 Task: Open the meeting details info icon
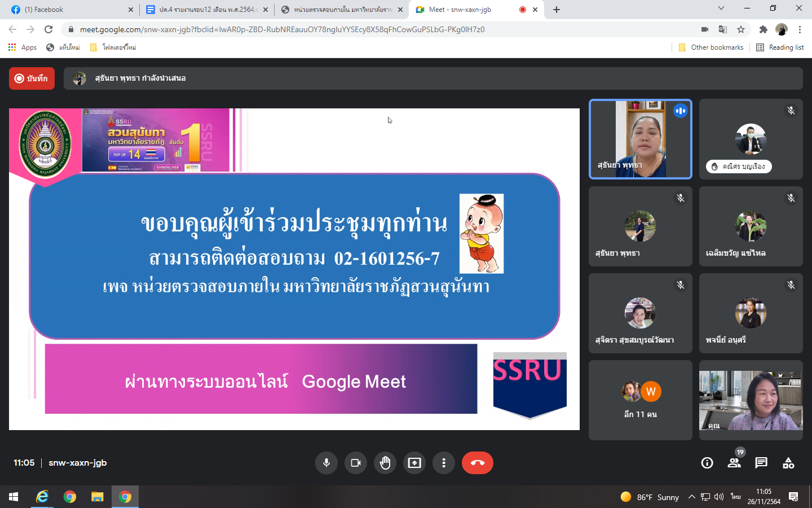(x=707, y=463)
